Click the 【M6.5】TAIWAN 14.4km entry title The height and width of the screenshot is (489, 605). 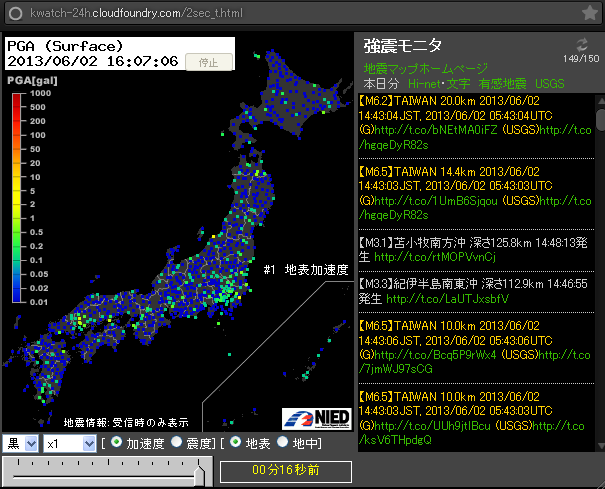click(x=449, y=172)
